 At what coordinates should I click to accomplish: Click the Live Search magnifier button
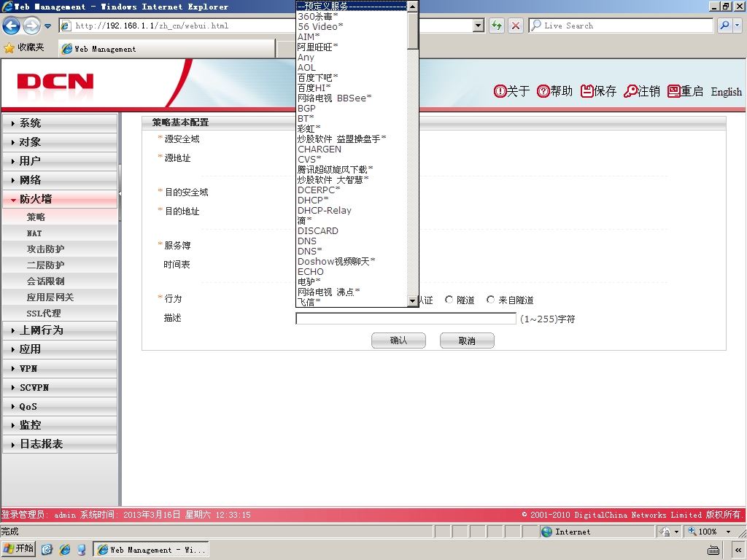[x=724, y=26]
